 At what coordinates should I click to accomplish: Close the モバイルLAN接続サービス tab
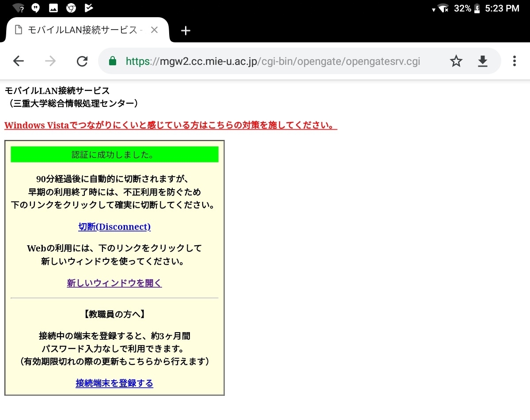coord(154,30)
